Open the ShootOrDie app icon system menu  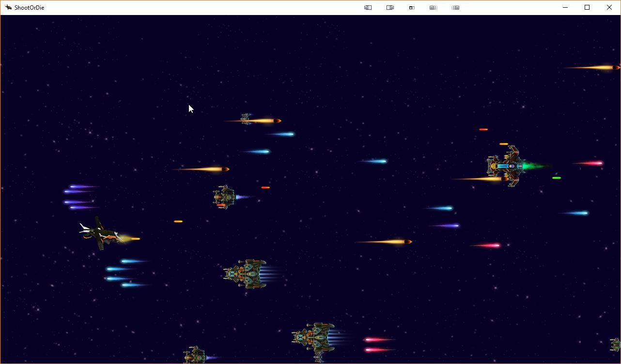[x=8, y=7]
